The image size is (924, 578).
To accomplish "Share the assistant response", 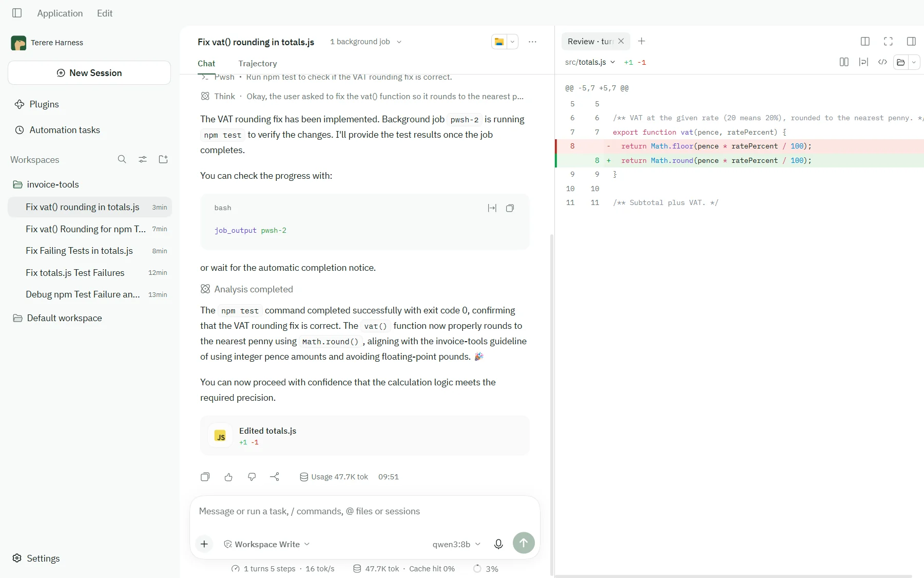I will [x=275, y=477].
